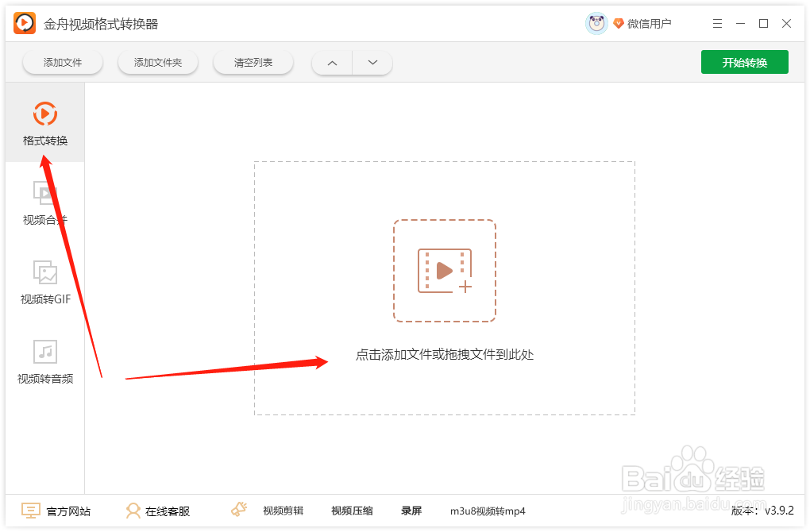The image size is (810, 532).
Task: Click the 视频剪辑 scissors icon
Action: click(x=239, y=509)
